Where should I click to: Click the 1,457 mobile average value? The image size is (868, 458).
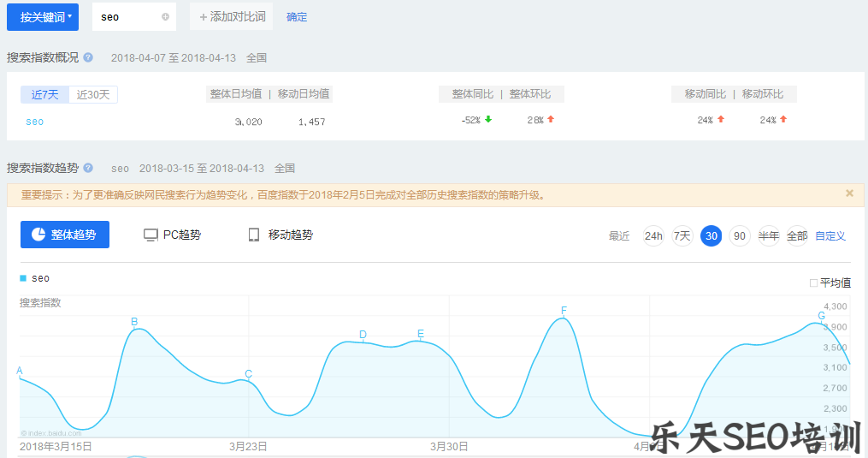point(311,122)
